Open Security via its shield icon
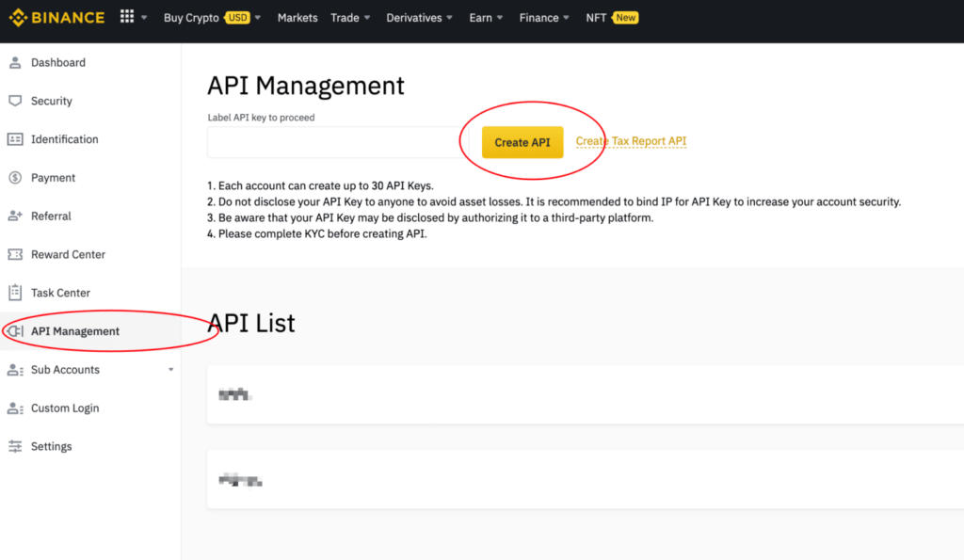The width and height of the screenshot is (964, 560). point(14,101)
